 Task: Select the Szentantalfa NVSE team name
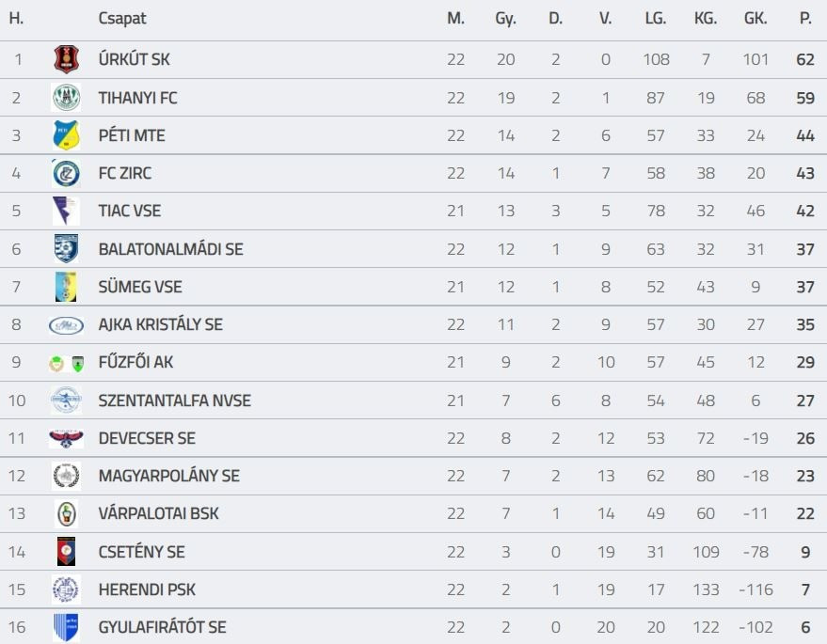[x=174, y=401]
